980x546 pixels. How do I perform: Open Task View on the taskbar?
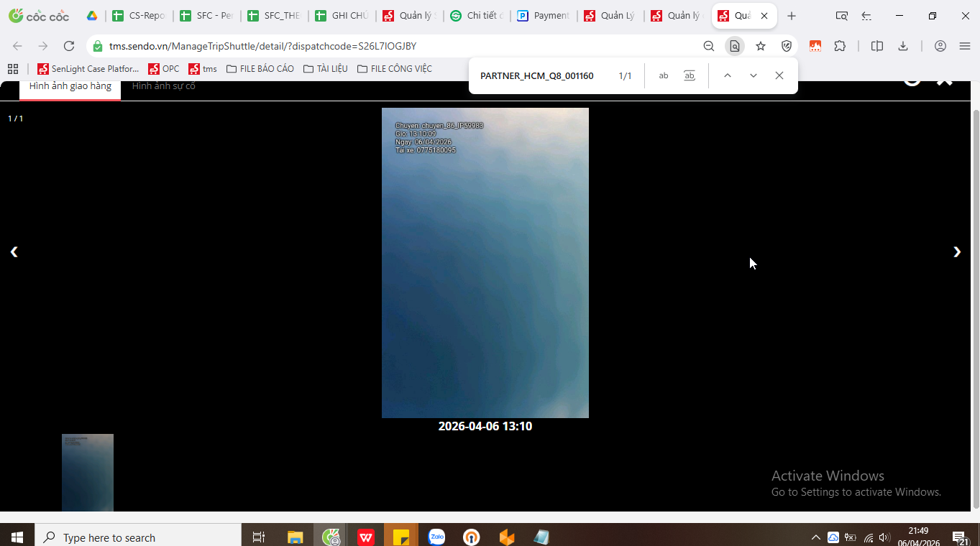tap(259, 537)
